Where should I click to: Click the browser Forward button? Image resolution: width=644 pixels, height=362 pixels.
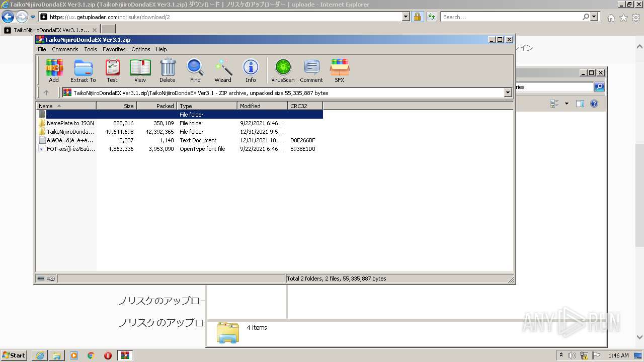click(22, 17)
